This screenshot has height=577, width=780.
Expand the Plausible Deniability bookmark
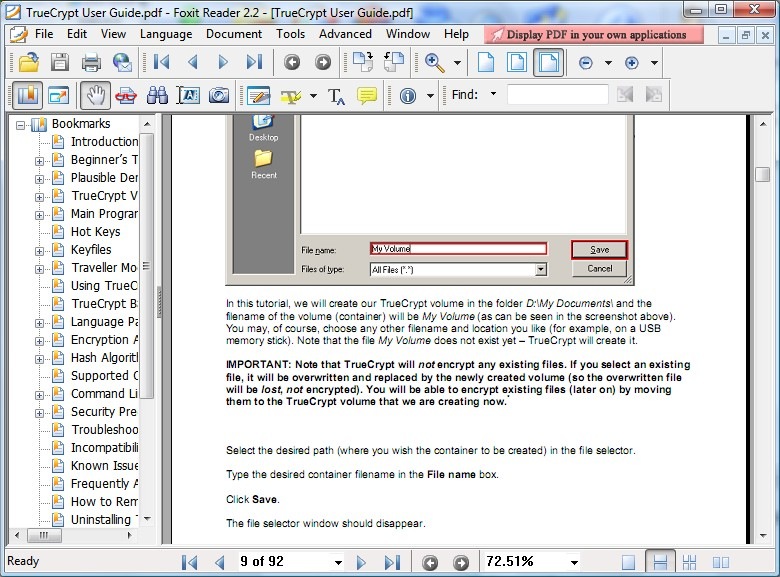coord(39,179)
